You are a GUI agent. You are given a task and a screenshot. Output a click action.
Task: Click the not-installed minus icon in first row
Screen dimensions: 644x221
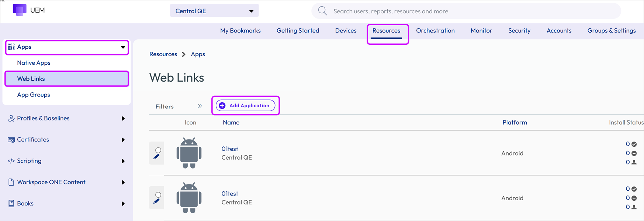634,153
